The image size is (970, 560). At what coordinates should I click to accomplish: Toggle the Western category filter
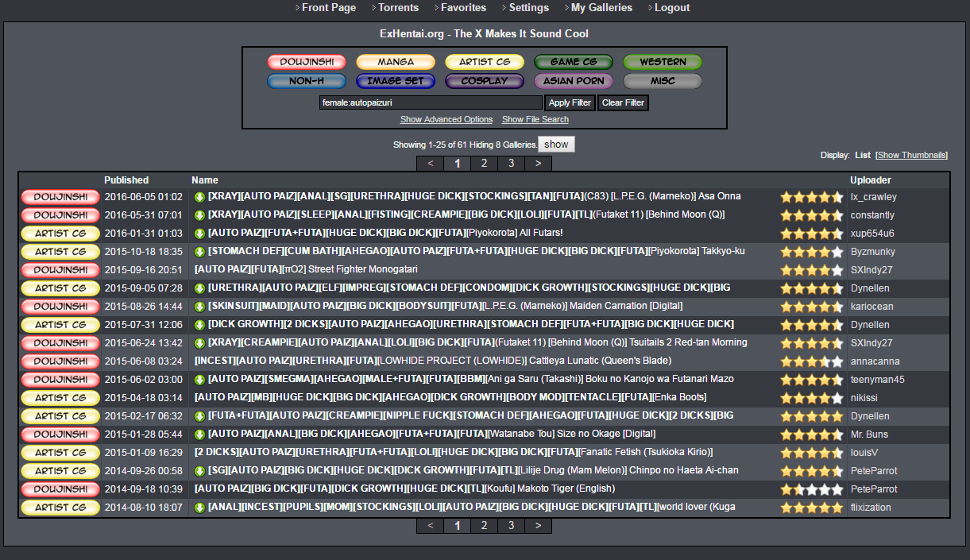pyautogui.click(x=663, y=62)
